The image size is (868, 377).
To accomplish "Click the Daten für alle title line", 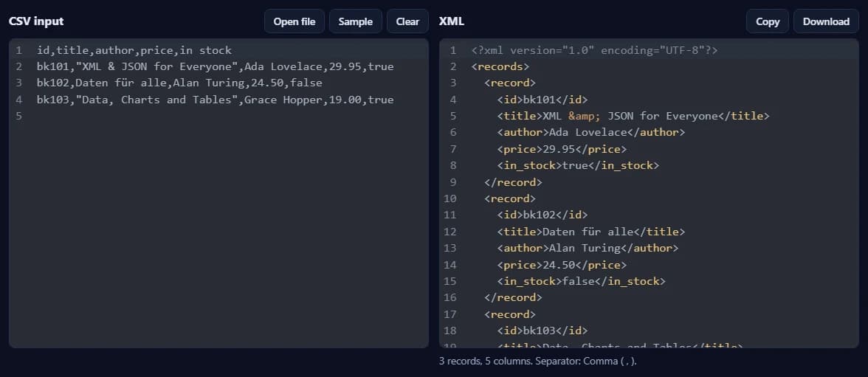I will click(591, 232).
